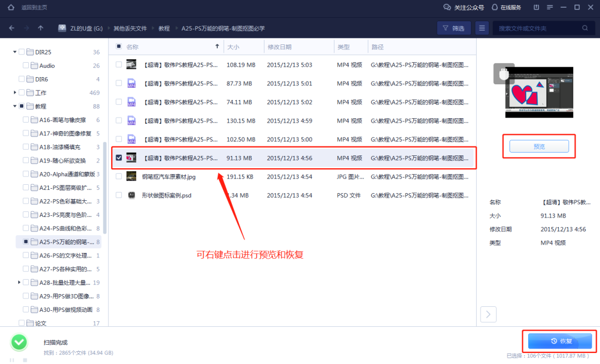Collapse the 教程 tree node
This screenshot has height=364, width=600.
point(14,106)
